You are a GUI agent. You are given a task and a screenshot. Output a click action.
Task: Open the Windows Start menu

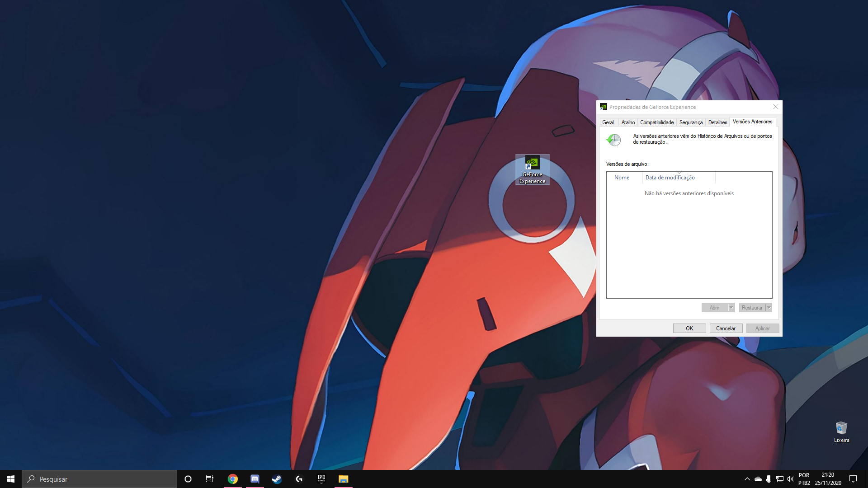tap(11, 479)
